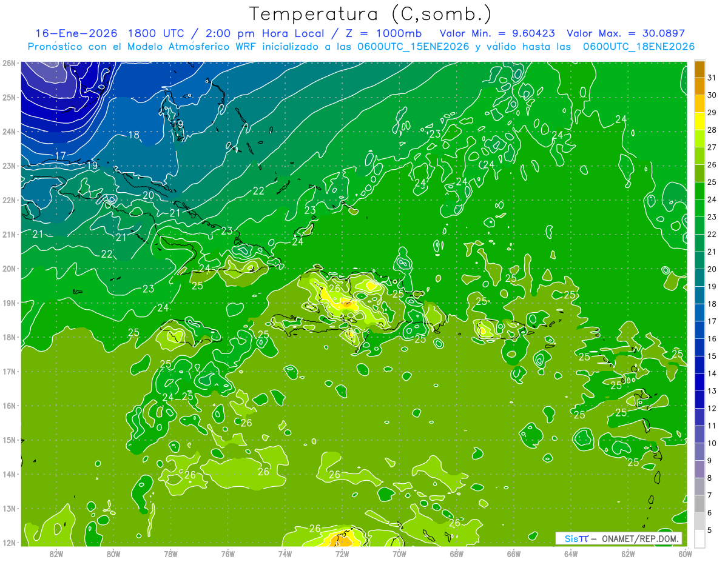The width and height of the screenshot is (728, 562).
Task: Click the '60W' longitude axis label
Action: click(x=685, y=554)
